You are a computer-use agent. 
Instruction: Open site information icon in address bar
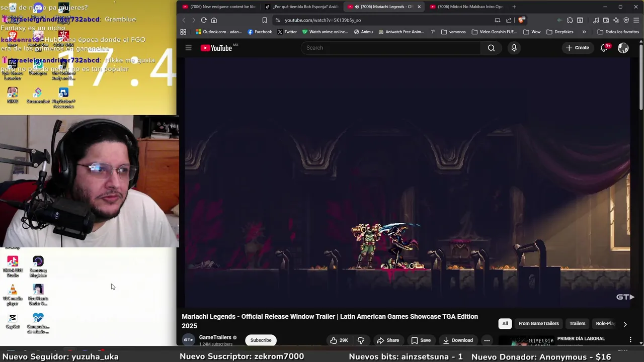click(277, 20)
